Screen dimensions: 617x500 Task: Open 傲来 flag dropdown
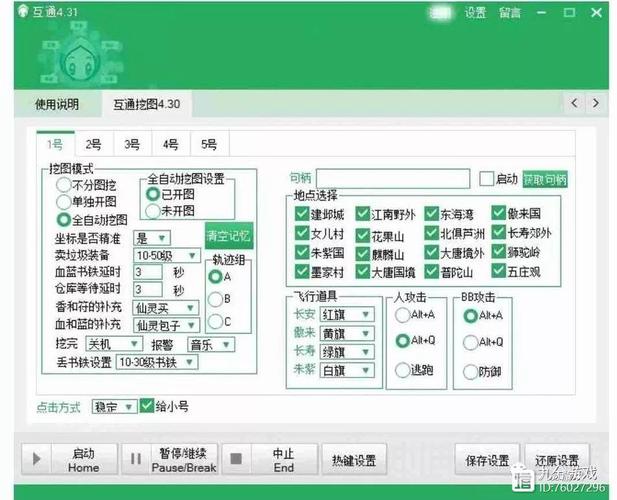(347, 334)
